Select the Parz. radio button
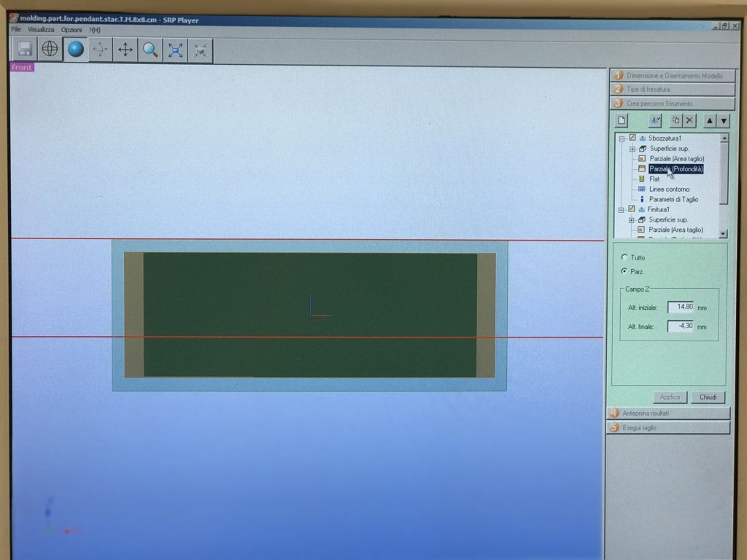Viewport: 747px width, 560px height. (x=624, y=271)
